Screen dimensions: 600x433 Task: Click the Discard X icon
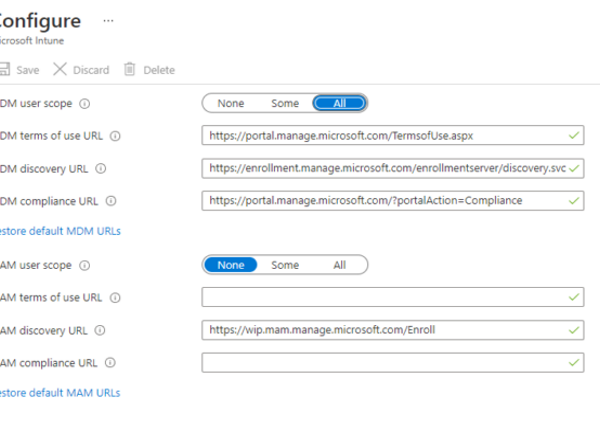pos(60,69)
